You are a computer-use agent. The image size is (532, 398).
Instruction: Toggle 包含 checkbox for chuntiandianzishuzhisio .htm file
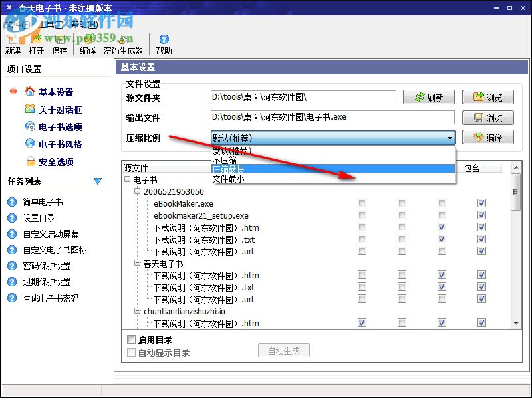tap(481, 322)
